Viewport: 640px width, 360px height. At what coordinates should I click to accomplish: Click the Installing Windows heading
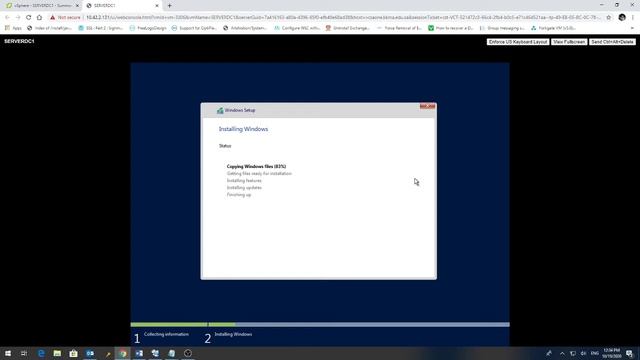pyautogui.click(x=243, y=129)
